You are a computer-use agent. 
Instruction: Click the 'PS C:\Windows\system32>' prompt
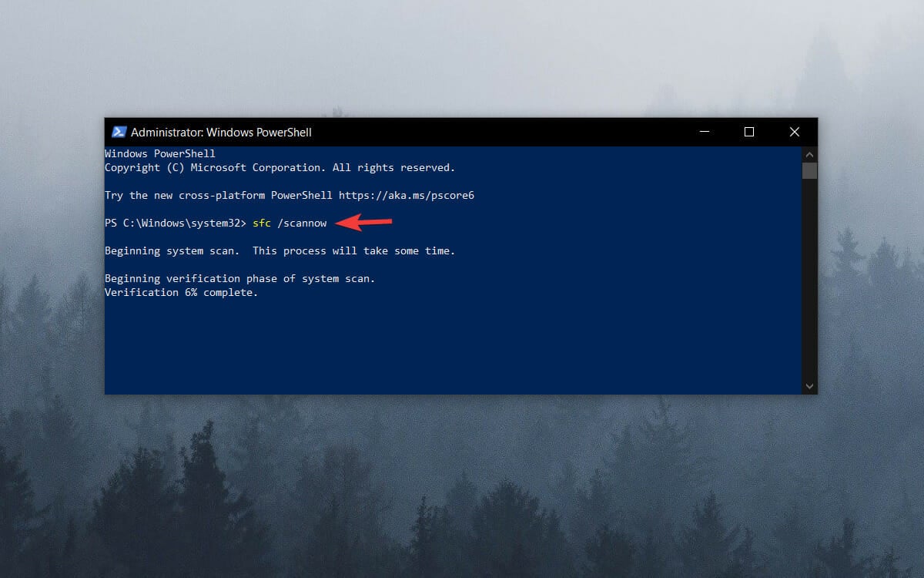(176, 223)
